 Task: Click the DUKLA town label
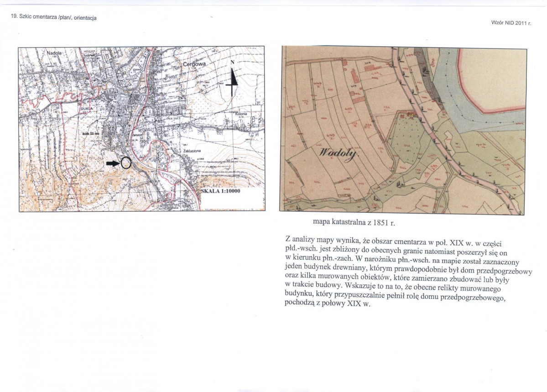tap(86, 109)
